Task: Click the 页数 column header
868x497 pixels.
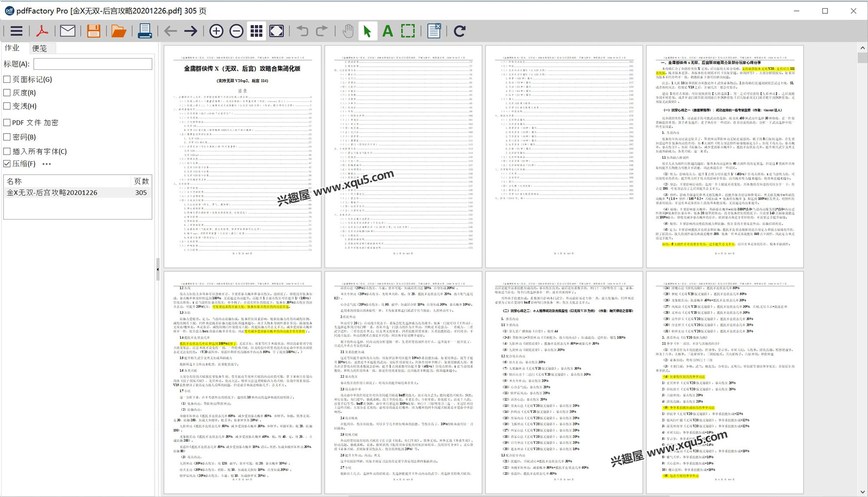Action: pyautogui.click(x=141, y=181)
